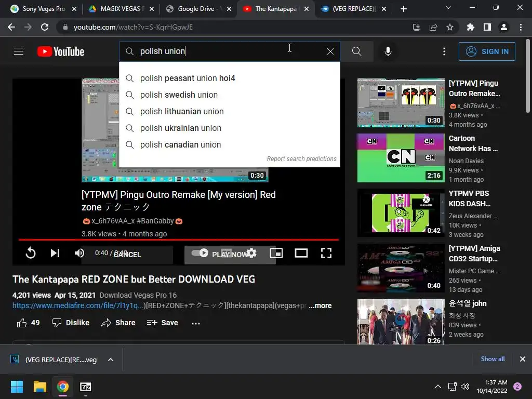Cancel the upcoming autoplay video
This screenshot has width=532, height=399.
tap(127, 255)
